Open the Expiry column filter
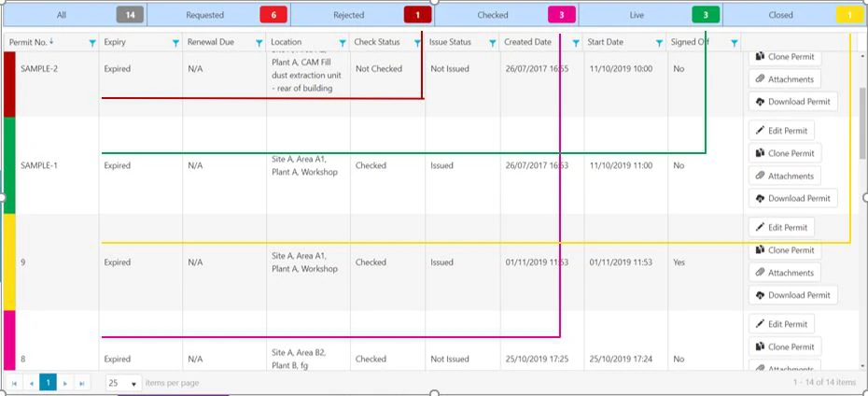Viewport: 868px width, 396px height. click(175, 43)
